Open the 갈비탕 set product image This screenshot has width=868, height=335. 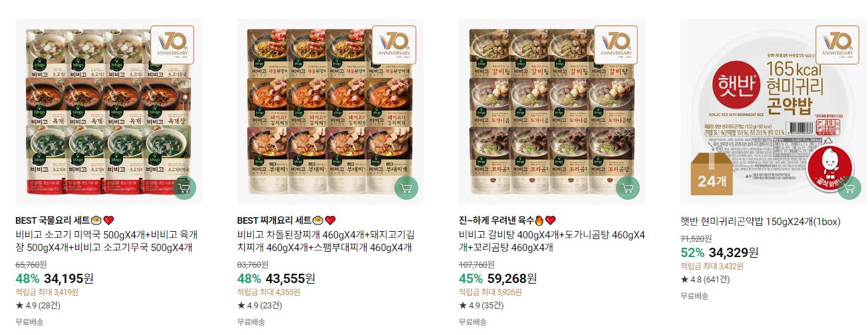[551, 112]
